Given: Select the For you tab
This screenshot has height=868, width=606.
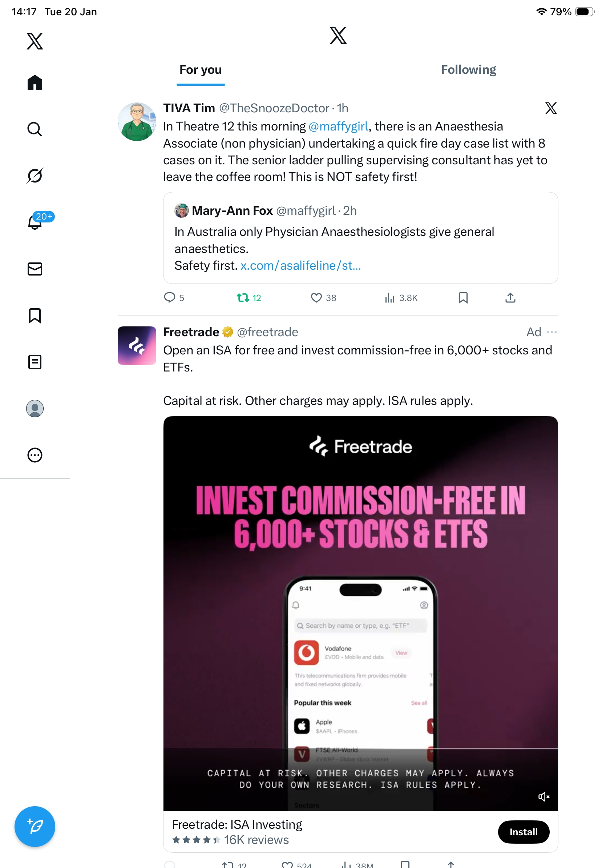Looking at the screenshot, I should pyautogui.click(x=201, y=70).
